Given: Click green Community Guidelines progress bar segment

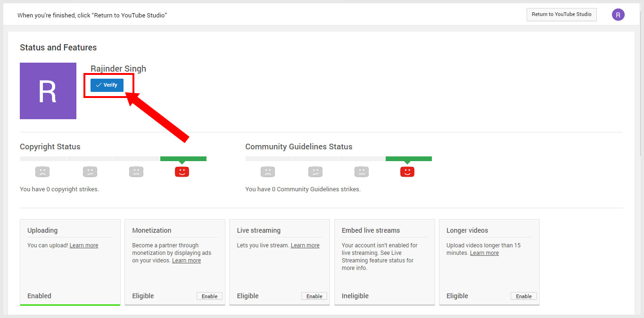Looking at the screenshot, I should click(409, 159).
